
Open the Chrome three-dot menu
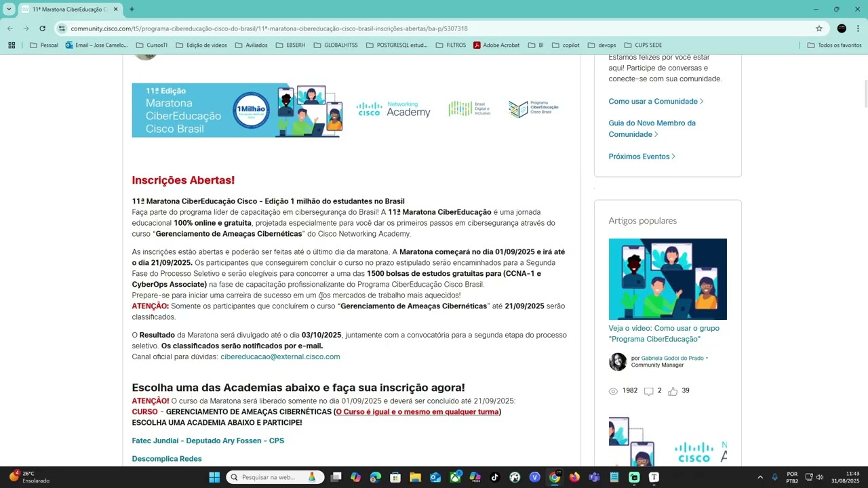coord(858,28)
